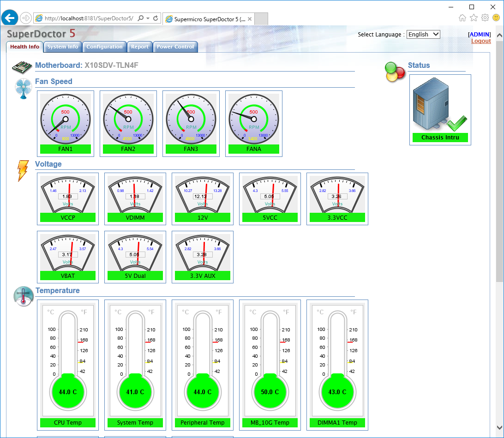The height and width of the screenshot is (438, 504).
Task: Click the FAN3 speed gauge
Action: [191, 119]
